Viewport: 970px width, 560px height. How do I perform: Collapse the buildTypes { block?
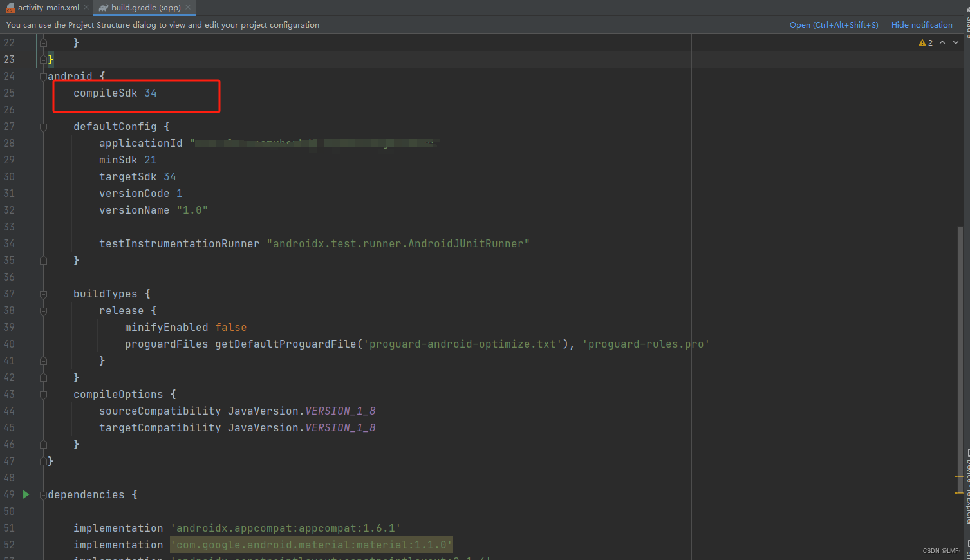click(43, 294)
